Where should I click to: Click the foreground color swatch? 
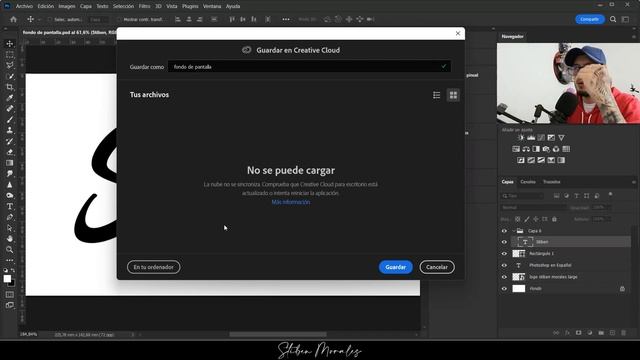7,278
